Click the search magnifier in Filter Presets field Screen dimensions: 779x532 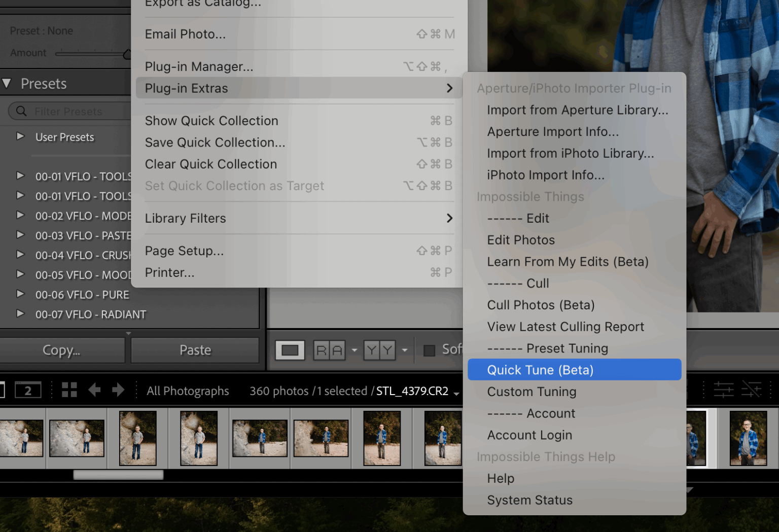(x=21, y=111)
